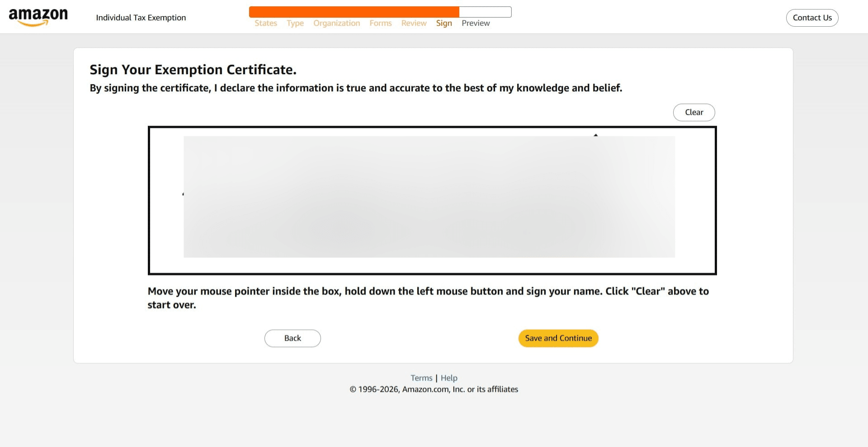Viewport: 868px width, 447px height.
Task: Open the Help link
Action: pos(448,378)
